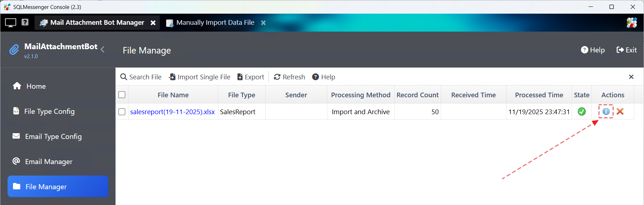View details with the info icon
The width and height of the screenshot is (644, 205).
[606, 111]
